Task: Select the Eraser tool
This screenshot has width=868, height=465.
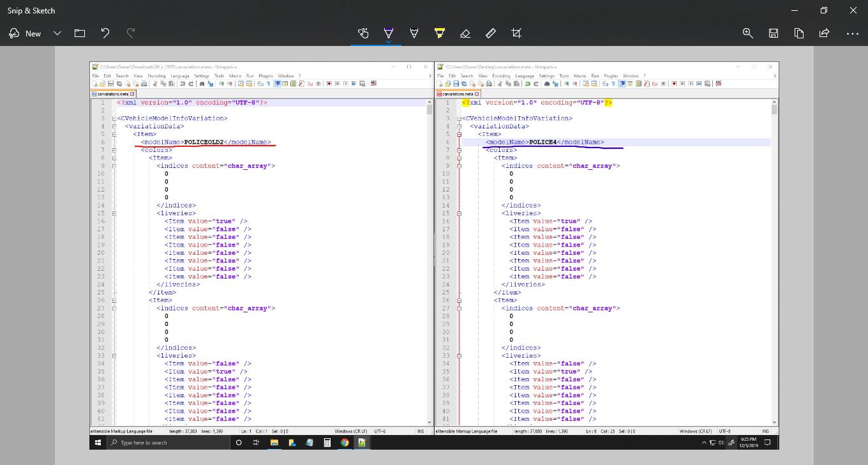Action: [x=465, y=33]
